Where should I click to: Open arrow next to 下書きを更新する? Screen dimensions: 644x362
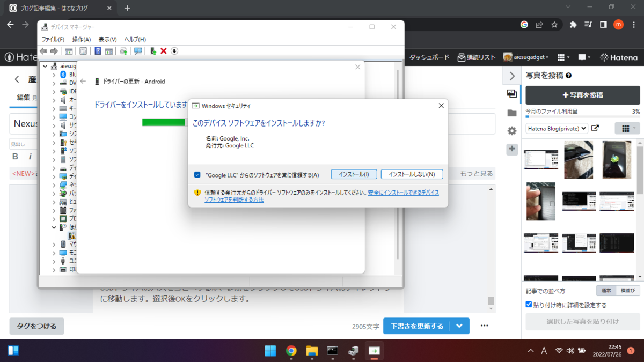(459, 326)
